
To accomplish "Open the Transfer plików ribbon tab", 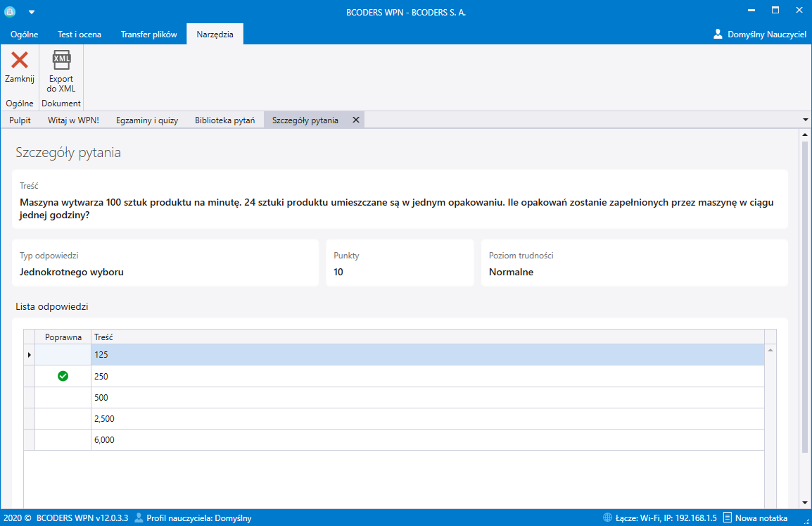I will click(x=148, y=35).
